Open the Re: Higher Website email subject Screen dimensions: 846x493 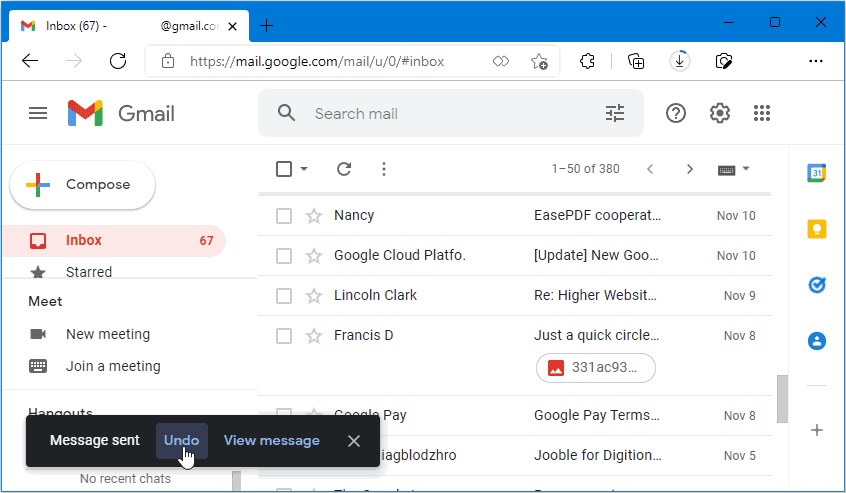[x=595, y=296]
